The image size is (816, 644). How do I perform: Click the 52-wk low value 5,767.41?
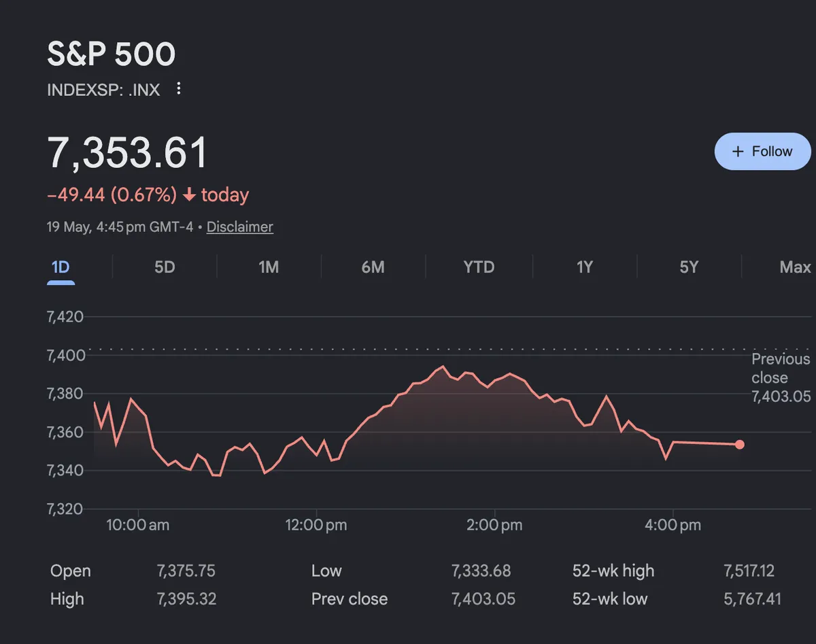752,599
